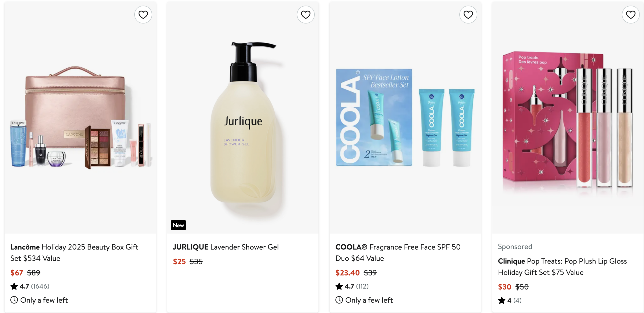This screenshot has width=644, height=313.
Task: View the Jurlique pump bottle image
Action: [243, 118]
